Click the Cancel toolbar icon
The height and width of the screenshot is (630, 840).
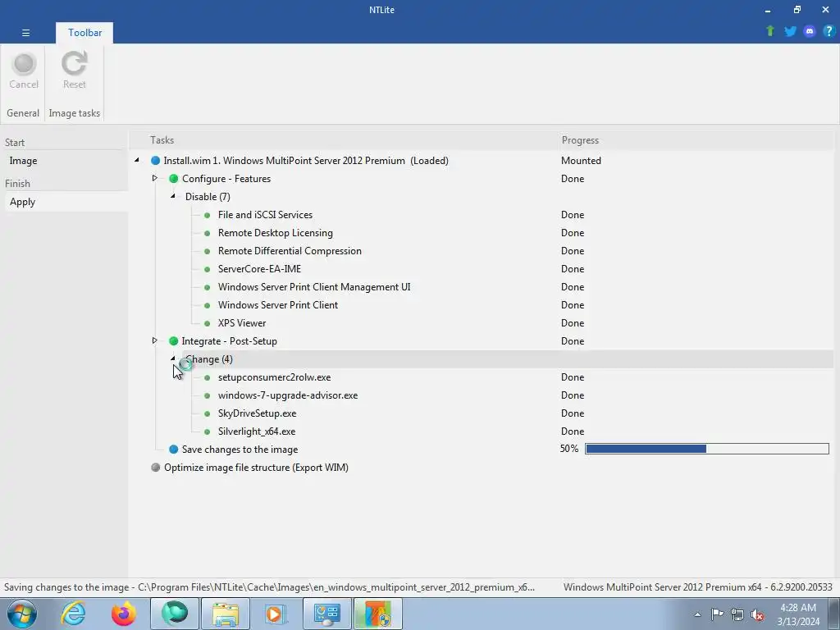tap(24, 71)
